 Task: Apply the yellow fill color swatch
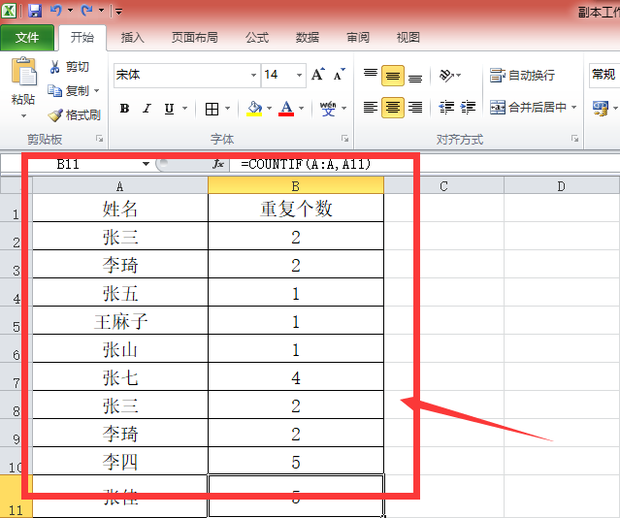(x=254, y=108)
